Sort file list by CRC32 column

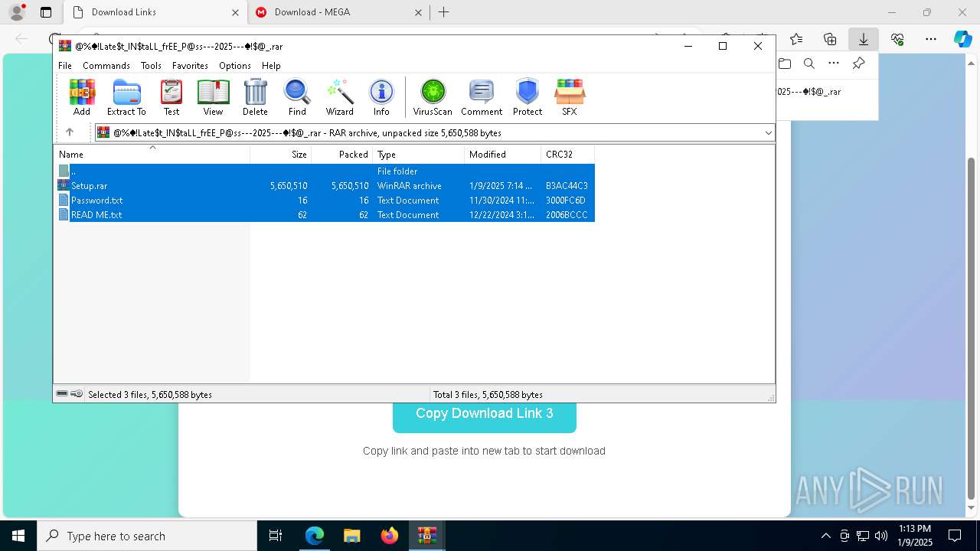coord(568,154)
